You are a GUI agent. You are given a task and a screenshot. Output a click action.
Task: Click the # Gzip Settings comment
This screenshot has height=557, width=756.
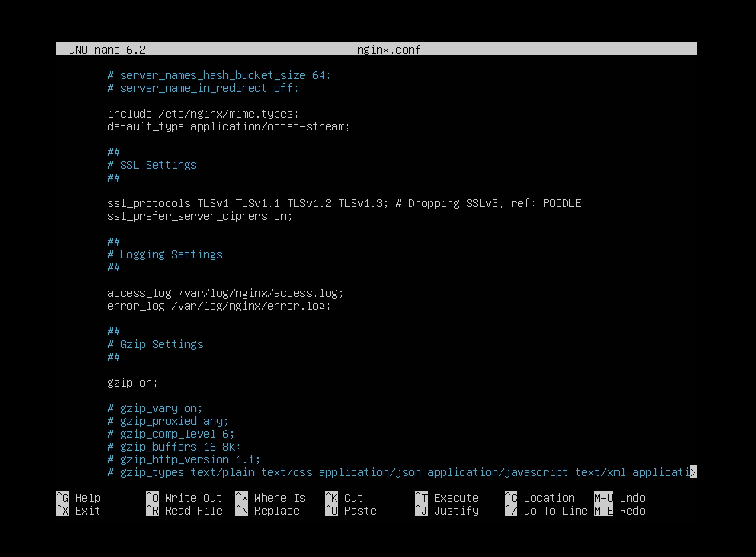(x=155, y=344)
